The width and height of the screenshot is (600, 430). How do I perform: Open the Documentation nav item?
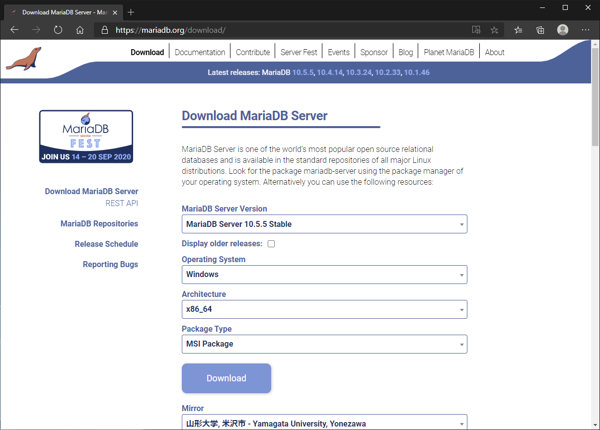coord(200,52)
